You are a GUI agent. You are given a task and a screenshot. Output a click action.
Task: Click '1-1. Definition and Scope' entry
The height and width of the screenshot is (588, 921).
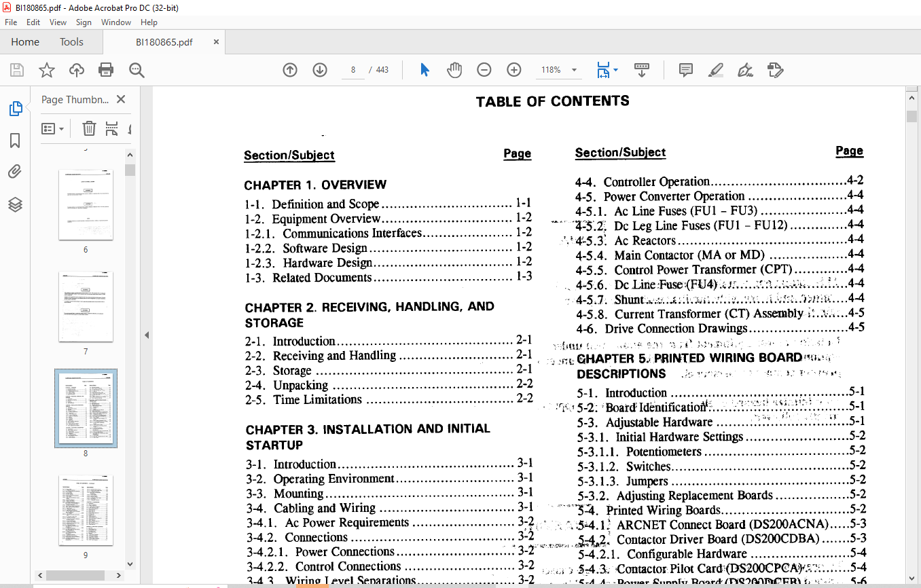(x=312, y=204)
